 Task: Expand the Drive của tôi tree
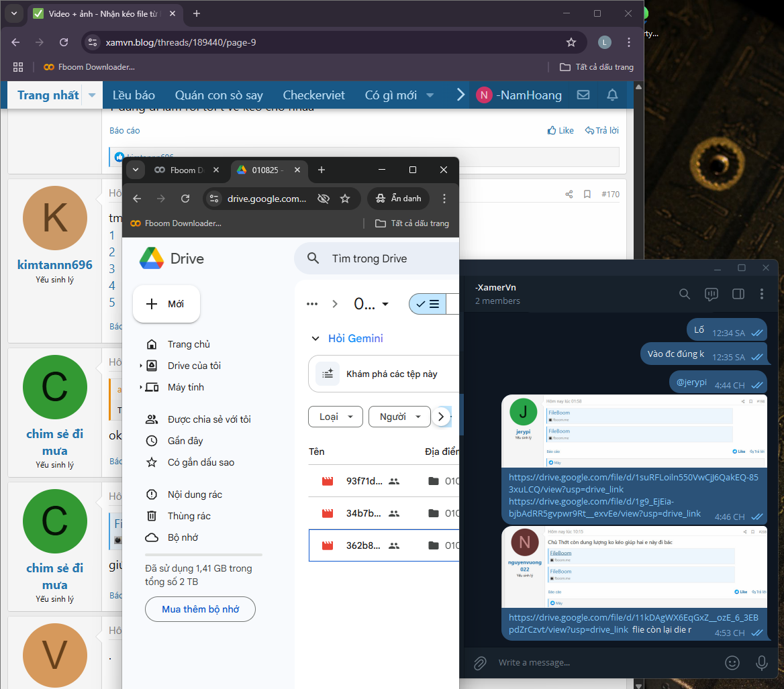(x=141, y=366)
